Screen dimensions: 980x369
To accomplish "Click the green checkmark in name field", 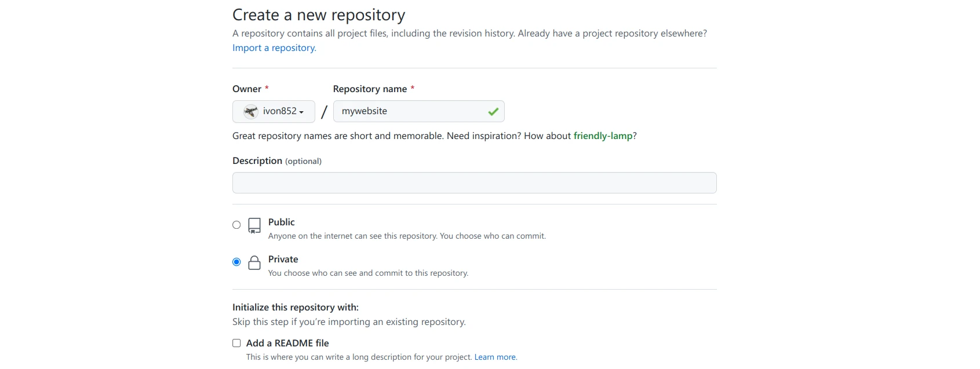I will coord(493,112).
